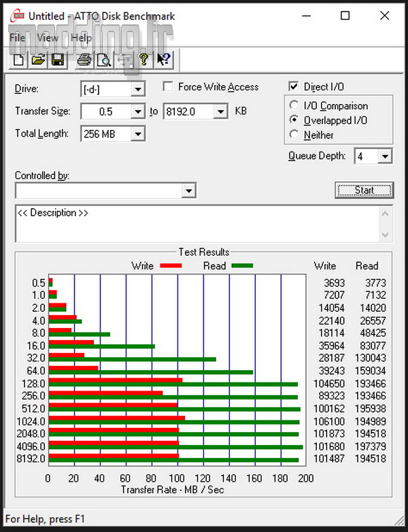Expand the Transfer Size minimum 0.5 dropdown
The width and height of the screenshot is (408, 532).
138,112
